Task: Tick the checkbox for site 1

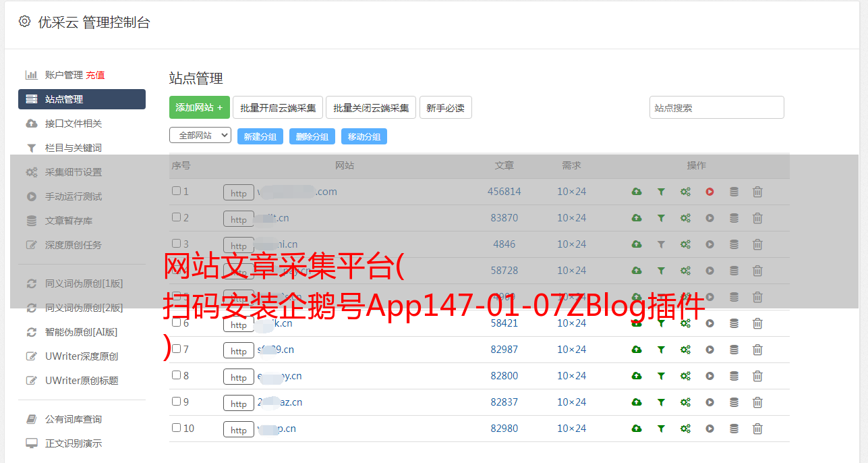Action: (176, 191)
